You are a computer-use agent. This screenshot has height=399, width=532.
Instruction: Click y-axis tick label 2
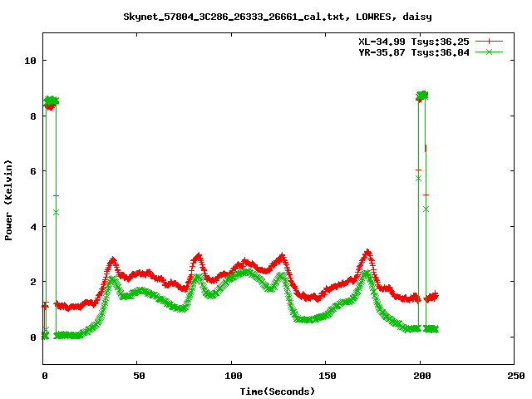33,282
